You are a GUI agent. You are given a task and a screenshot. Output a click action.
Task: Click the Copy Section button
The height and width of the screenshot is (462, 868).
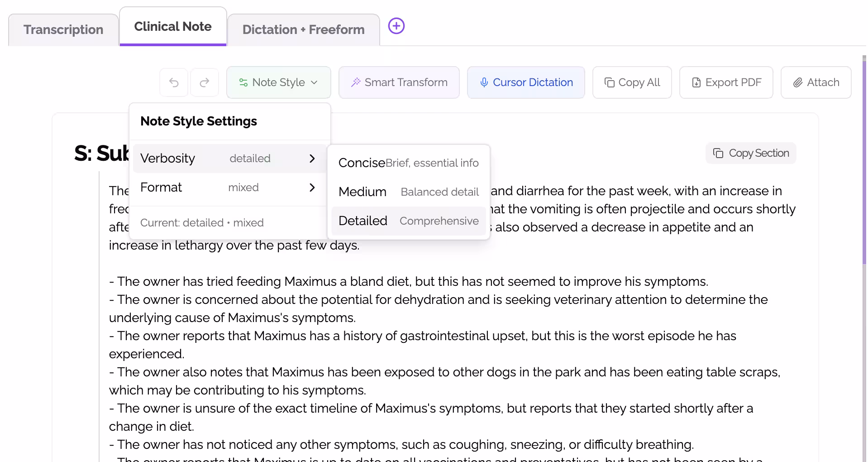[x=750, y=153]
